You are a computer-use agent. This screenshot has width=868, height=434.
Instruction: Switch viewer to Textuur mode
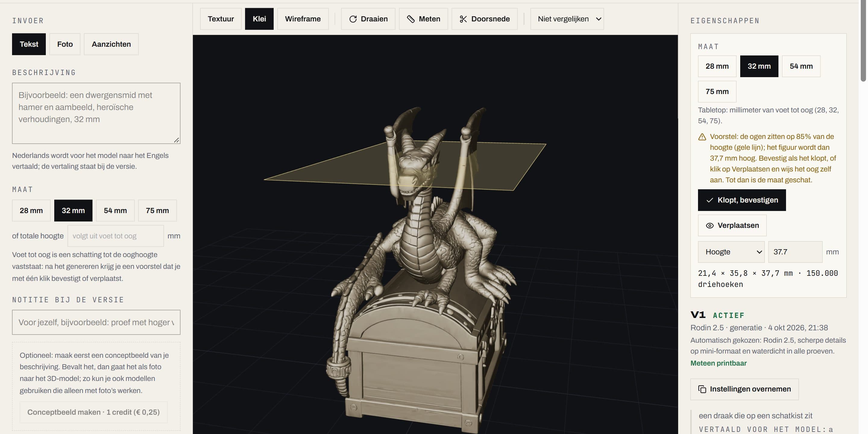[221, 19]
